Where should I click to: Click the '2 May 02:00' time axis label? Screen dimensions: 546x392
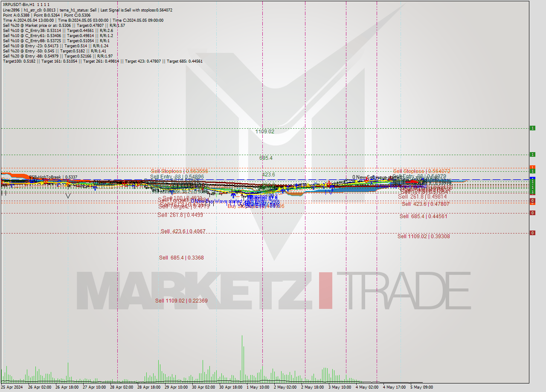(285, 387)
